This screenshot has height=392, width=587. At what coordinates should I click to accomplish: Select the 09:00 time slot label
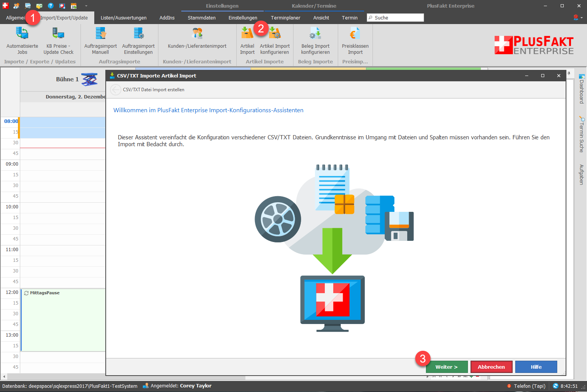pyautogui.click(x=12, y=164)
